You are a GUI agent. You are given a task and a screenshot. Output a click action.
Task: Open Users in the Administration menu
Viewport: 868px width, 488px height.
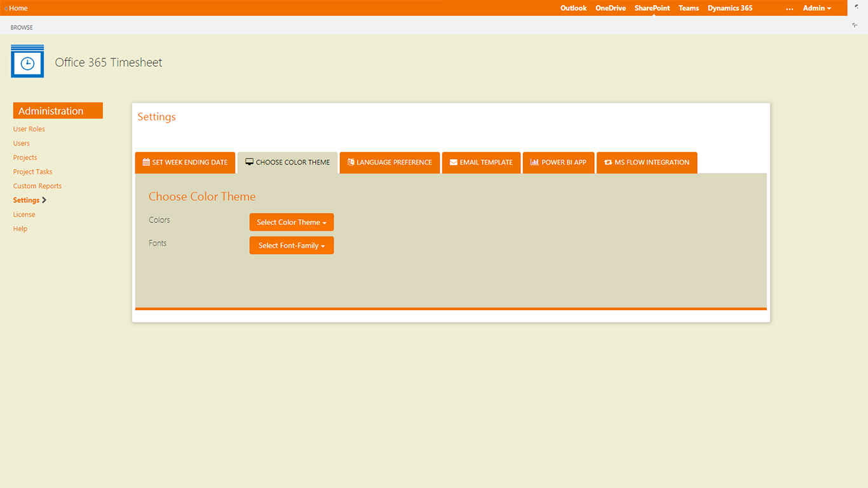(x=22, y=144)
